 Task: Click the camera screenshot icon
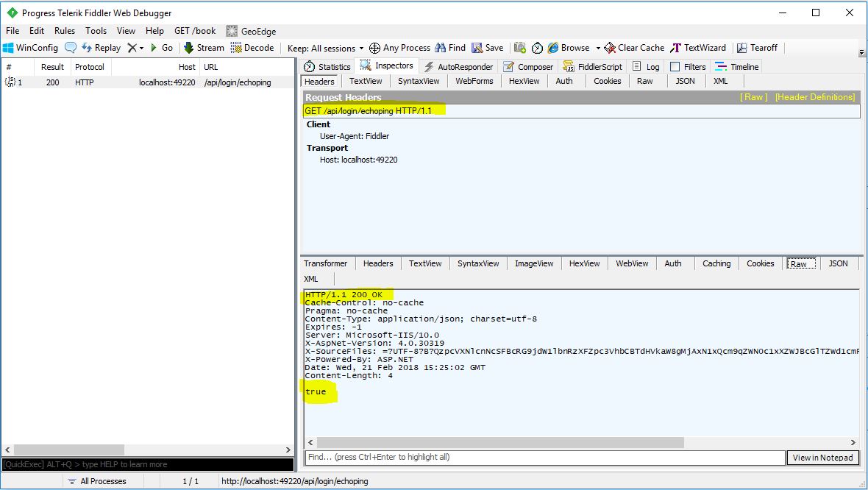(x=520, y=48)
